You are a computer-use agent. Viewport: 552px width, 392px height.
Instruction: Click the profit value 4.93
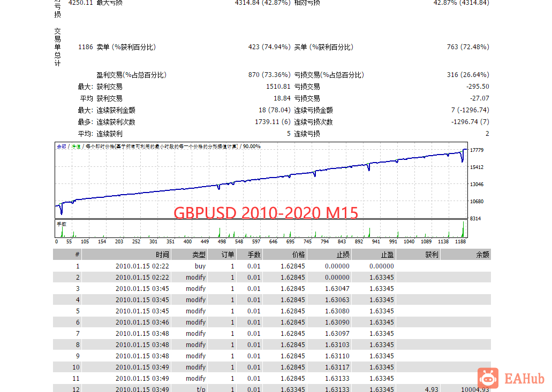pyautogui.click(x=432, y=389)
